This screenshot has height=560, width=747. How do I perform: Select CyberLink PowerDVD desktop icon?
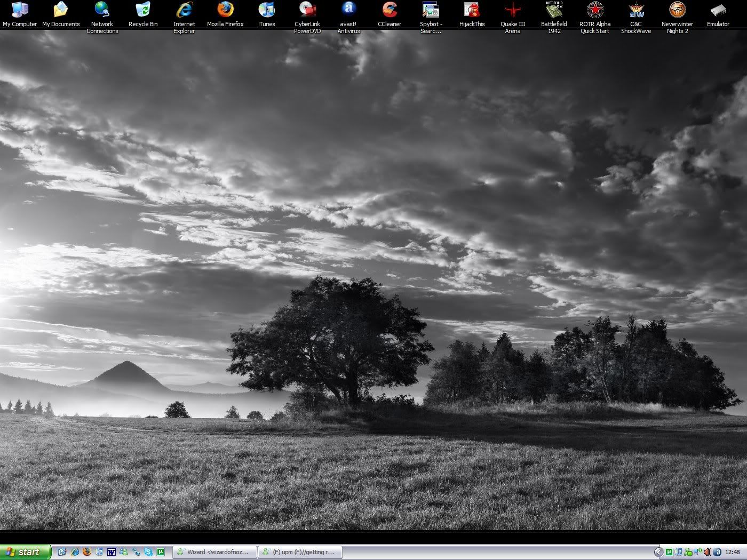[x=307, y=18]
